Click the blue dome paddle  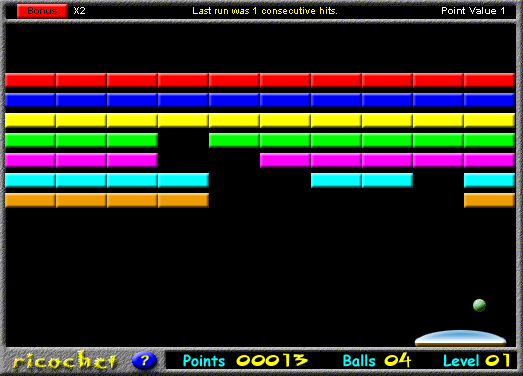pyautogui.click(x=460, y=338)
